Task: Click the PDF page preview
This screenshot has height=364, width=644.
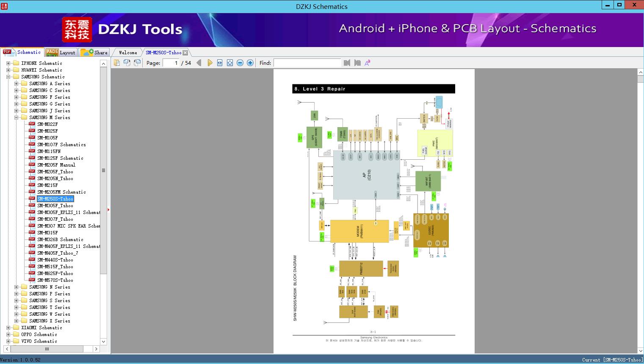Action: 374,211
